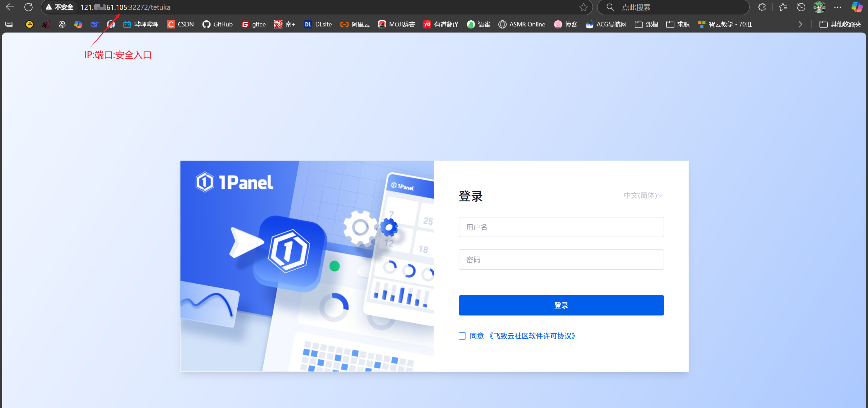
Task: Open browsing History icon
Action: click(801, 7)
